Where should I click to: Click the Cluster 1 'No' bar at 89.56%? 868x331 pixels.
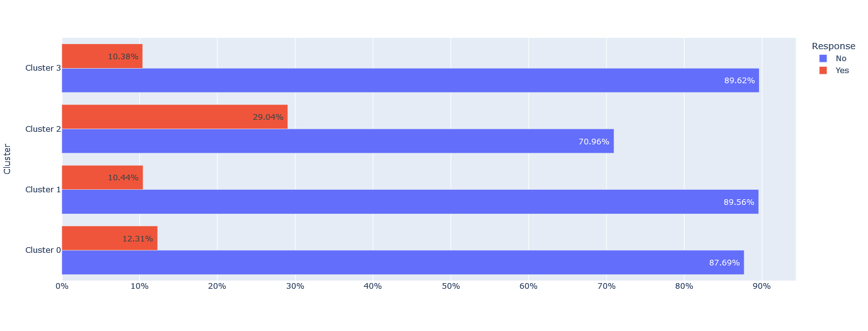pyautogui.click(x=410, y=201)
